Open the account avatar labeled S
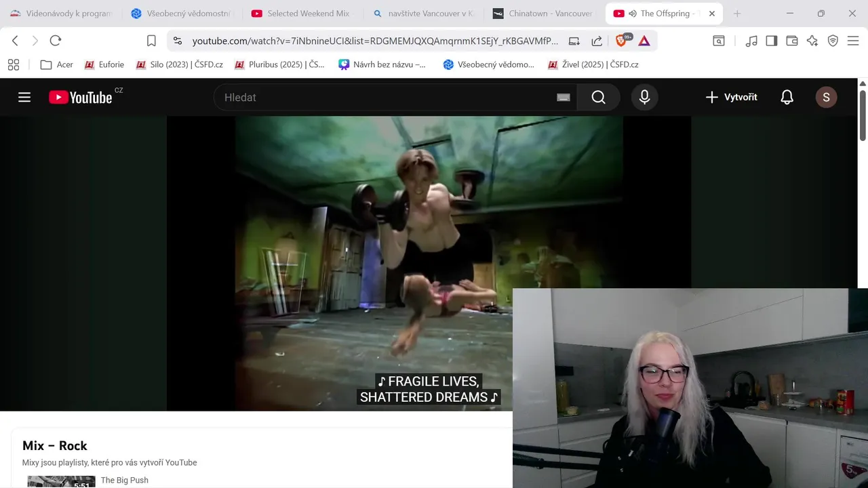Image resolution: width=868 pixels, height=488 pixels. (x=826, y=97)
